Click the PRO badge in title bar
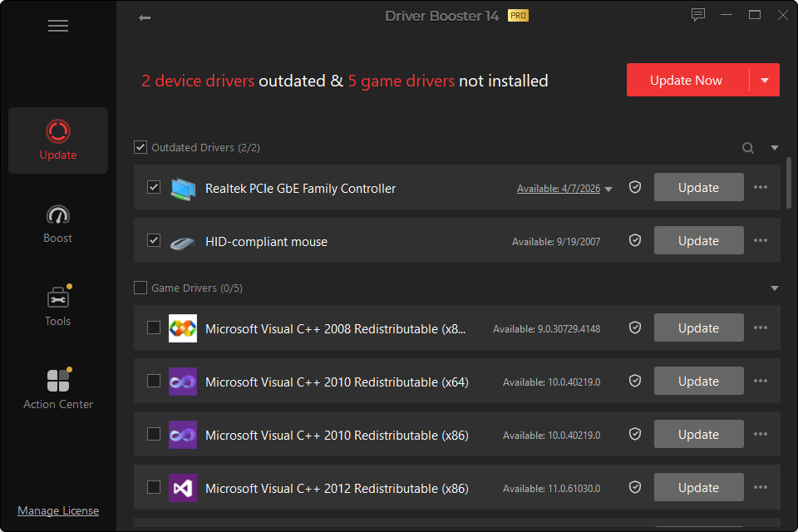This screenshot has width=798, height=532. [518, 16]
